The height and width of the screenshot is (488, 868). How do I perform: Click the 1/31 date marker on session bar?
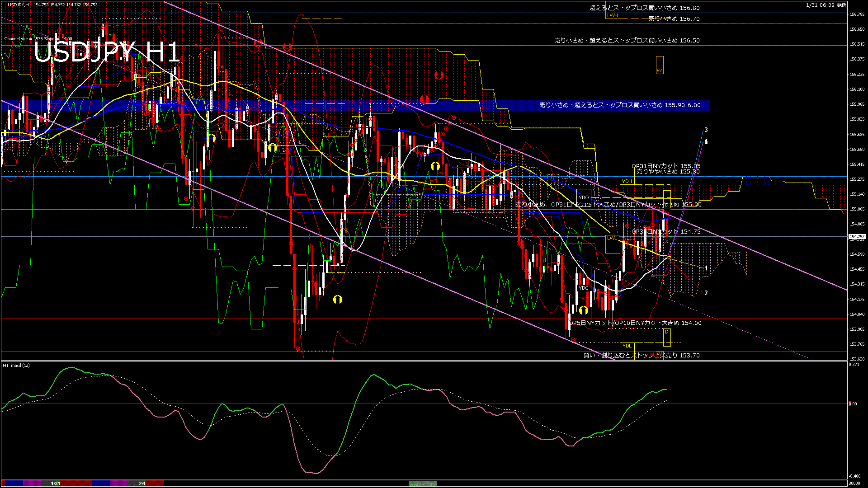pos(55,483)
